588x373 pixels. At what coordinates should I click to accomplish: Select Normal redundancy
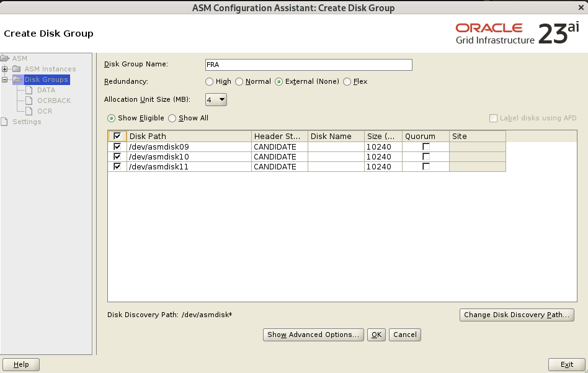click(239, 81)
